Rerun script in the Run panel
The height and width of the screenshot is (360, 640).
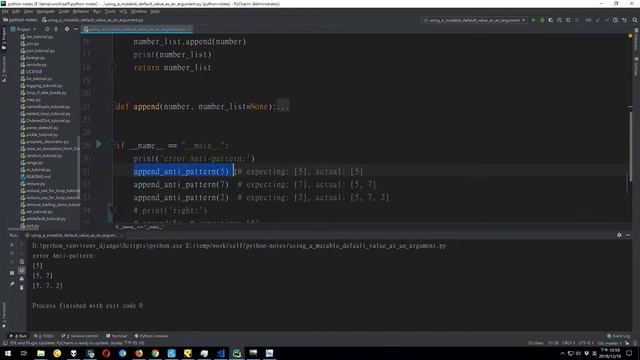12,245
